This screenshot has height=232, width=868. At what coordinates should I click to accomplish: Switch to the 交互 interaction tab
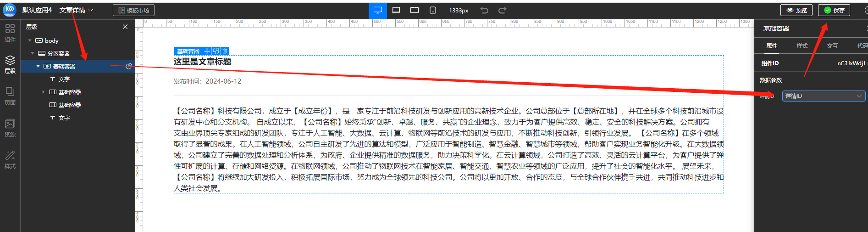(832, 45)
